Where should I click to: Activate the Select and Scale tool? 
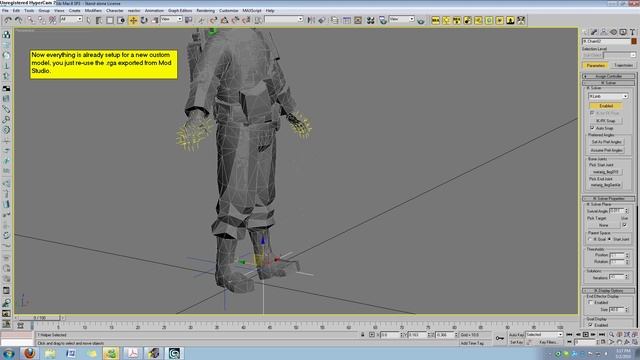pyautogui.click(x=155, y=20)
